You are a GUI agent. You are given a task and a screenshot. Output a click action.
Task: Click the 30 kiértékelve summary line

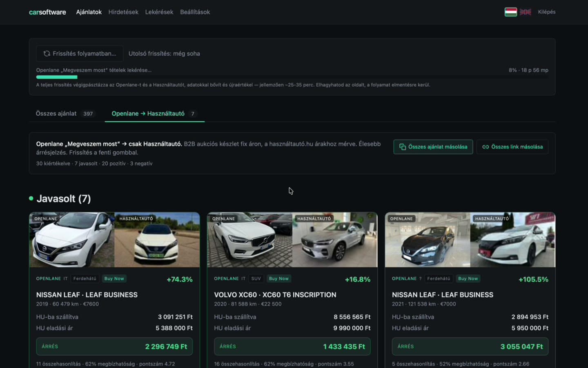tap(94, 164)
